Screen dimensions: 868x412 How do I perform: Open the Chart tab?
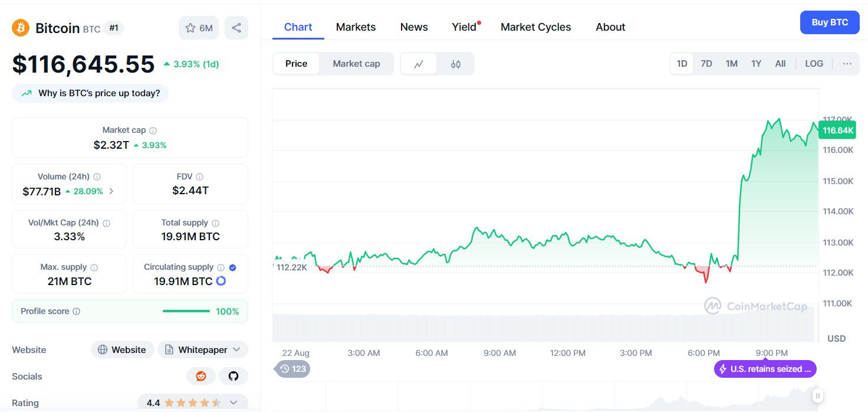[x=298, y=27]
